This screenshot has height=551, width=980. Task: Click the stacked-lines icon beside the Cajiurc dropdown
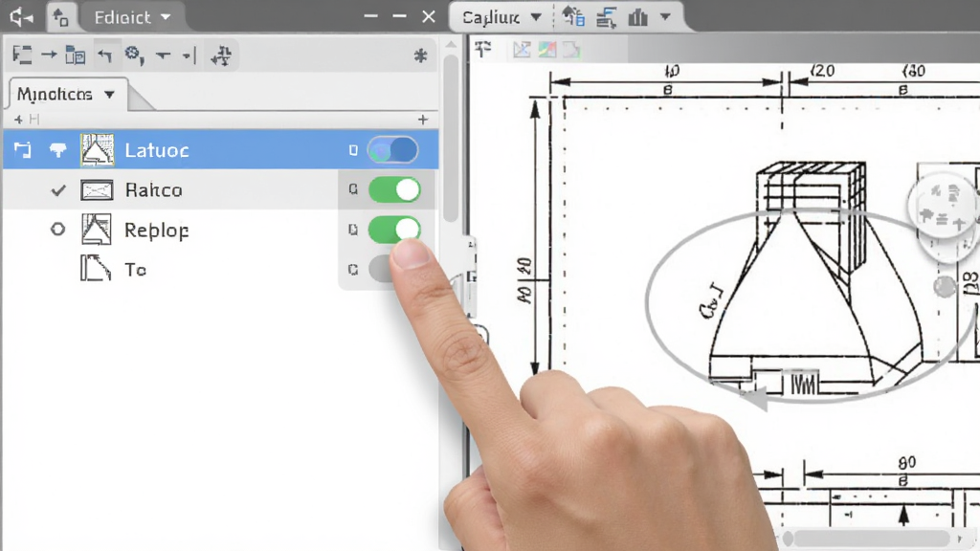[x=606, y=17]
